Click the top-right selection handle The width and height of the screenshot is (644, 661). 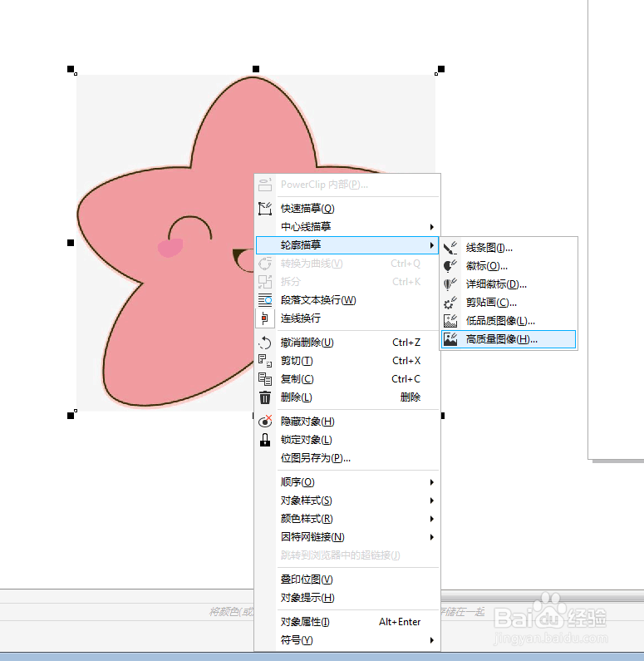(x=441, y=69)
